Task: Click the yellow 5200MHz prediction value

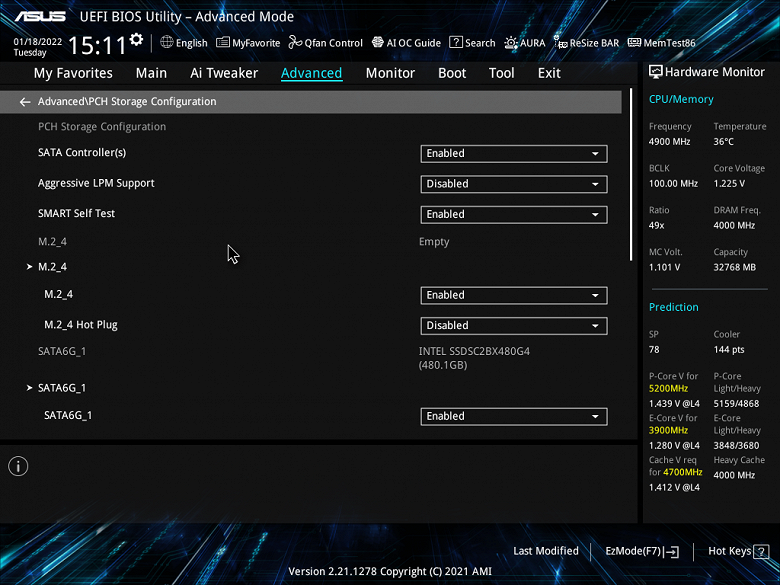Action: click(x=668, y=389)
